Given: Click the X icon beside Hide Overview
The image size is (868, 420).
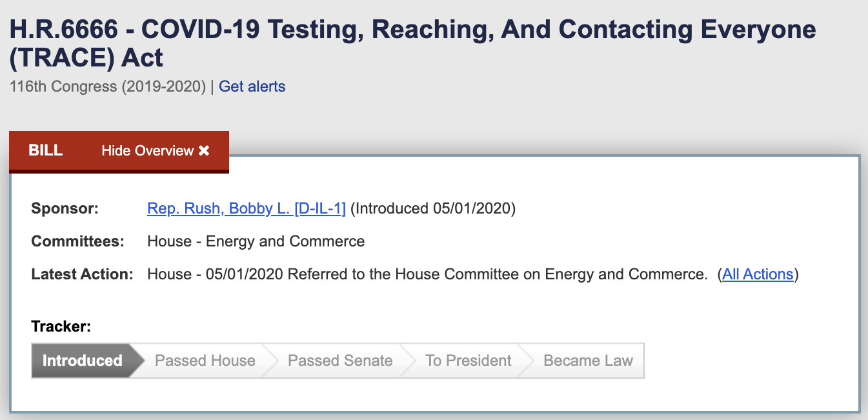Looking at the screenshot, I should pos(204,151).
